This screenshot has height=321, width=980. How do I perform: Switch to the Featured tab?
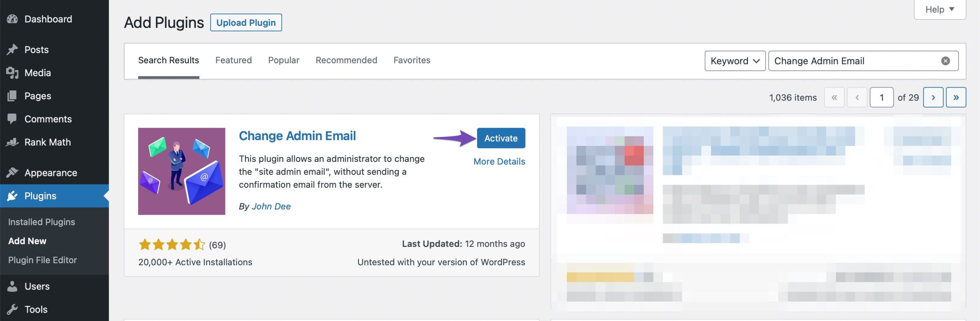tap(233, 60)
